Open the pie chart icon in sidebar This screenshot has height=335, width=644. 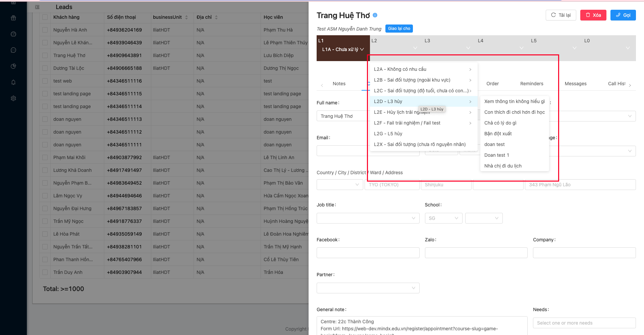click(x=13, y=66)
